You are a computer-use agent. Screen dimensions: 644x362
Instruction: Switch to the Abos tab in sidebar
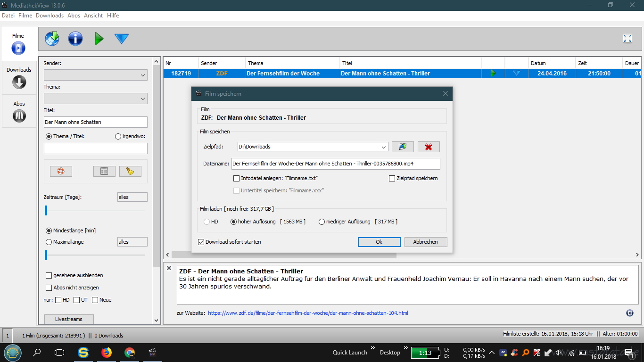(x=19, y=111)
